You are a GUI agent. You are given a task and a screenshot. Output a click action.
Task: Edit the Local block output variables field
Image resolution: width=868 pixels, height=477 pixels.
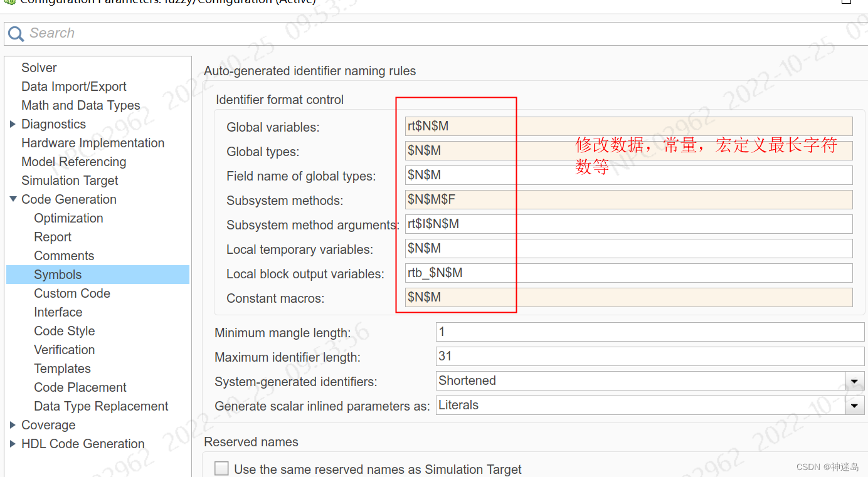point(629,273)
